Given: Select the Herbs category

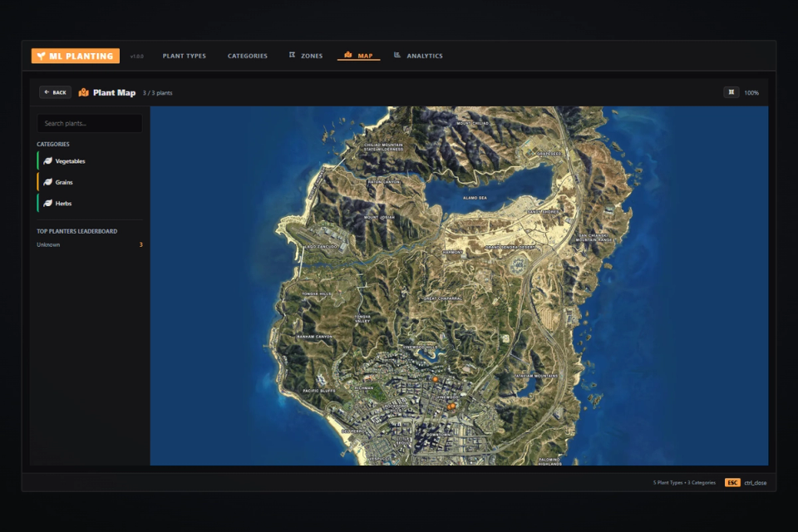Looking at the screenshot, I should (90, 203).
